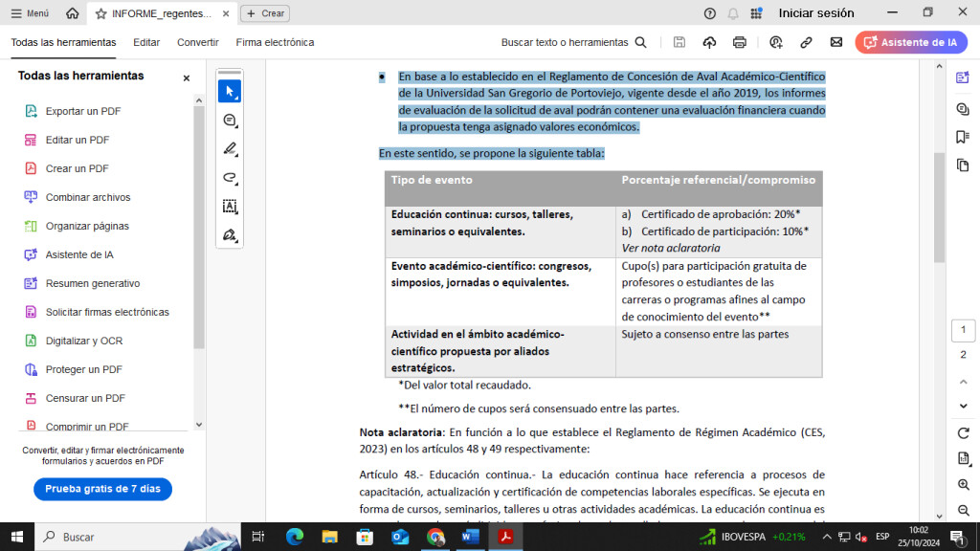Choose the add comment tool
The width and height of the screenshot is (980, 551).
pos(230,121)
